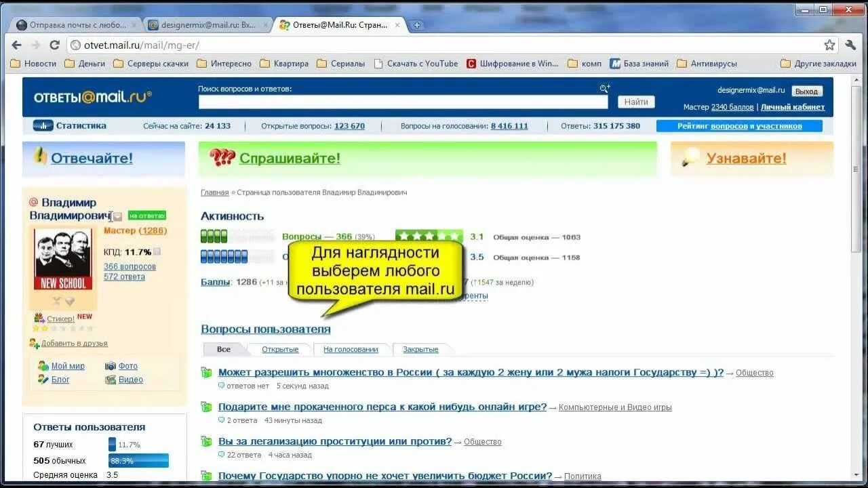Click Узнавайте! heading link
The height and width of the screenshot is (488, 868).
(746, 159)
